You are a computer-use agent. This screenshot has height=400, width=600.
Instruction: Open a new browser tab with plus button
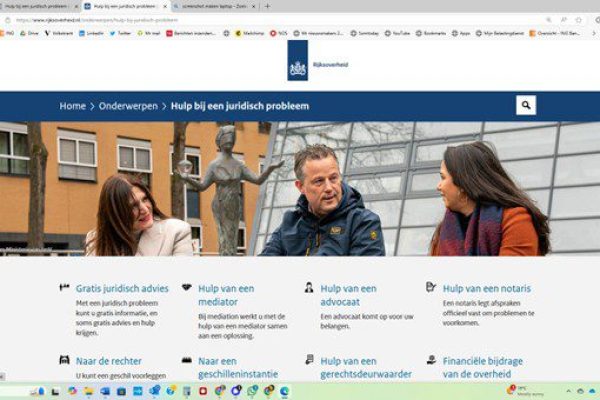click(x=268, y=6)
